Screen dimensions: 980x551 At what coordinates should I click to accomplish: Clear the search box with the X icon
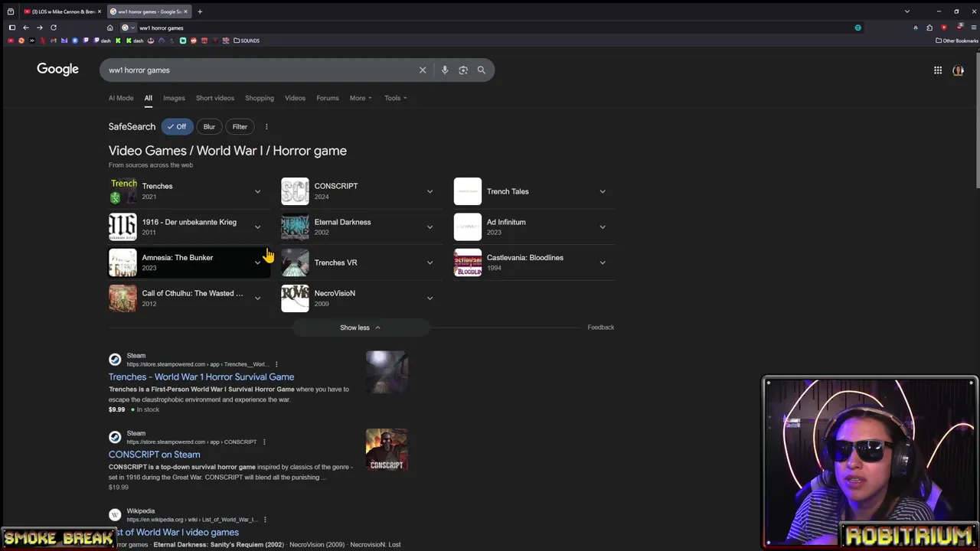coord(423,70)
